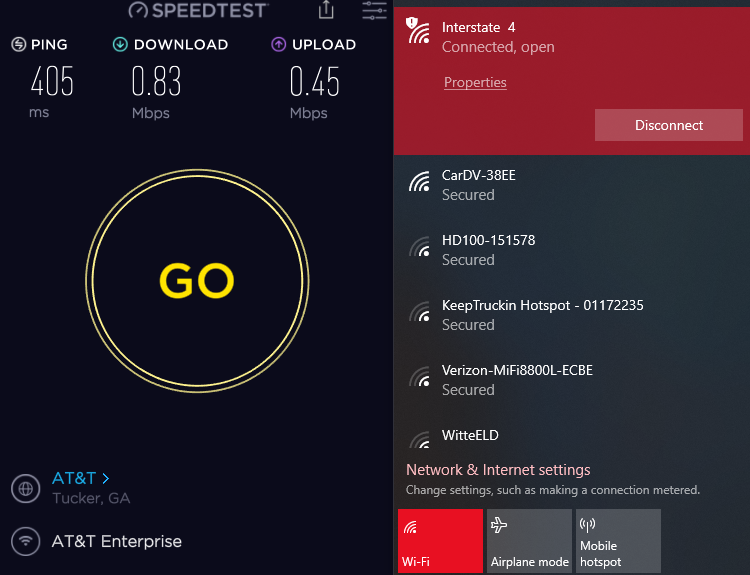The image size is (750, 575).
Task: Click the globe server icon
Action: point(25,488)
